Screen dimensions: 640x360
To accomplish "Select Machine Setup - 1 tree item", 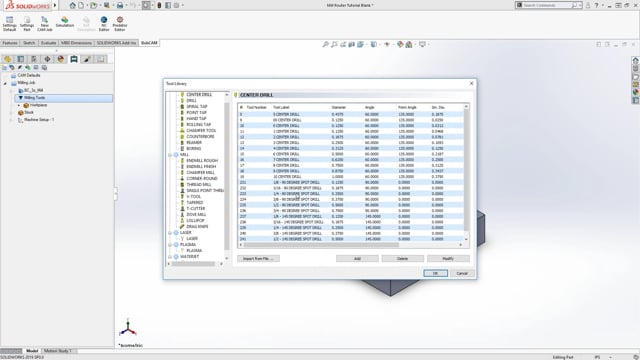I will (39, 120).
